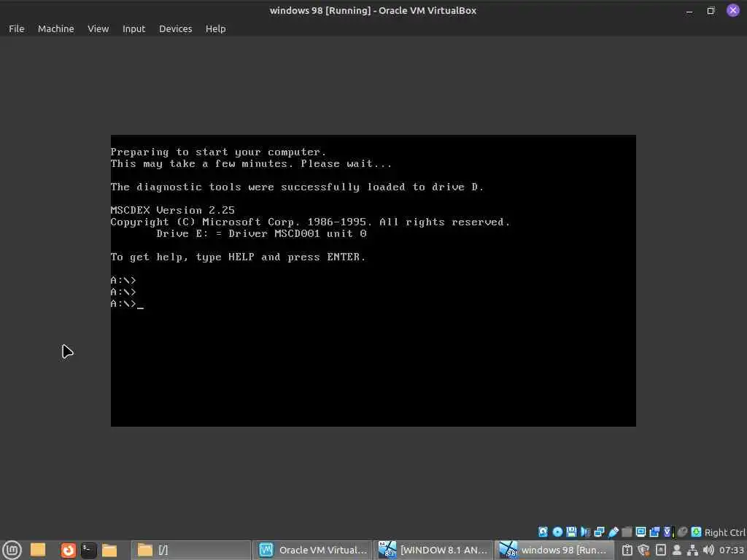The image size is (747, 560).
Task: Click the 'Preparing to start your computer.' line
Action: 218,152
